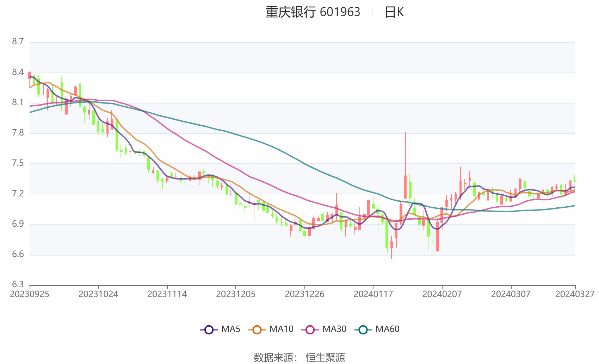Toggle the MA5 legend circle marker

coord(209,330)
